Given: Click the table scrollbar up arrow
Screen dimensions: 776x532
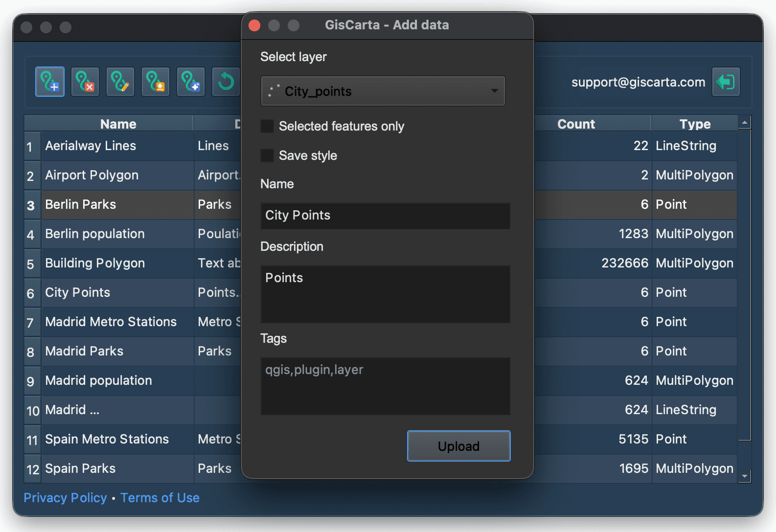Looking at the screenshot, I should click(744, 122).
